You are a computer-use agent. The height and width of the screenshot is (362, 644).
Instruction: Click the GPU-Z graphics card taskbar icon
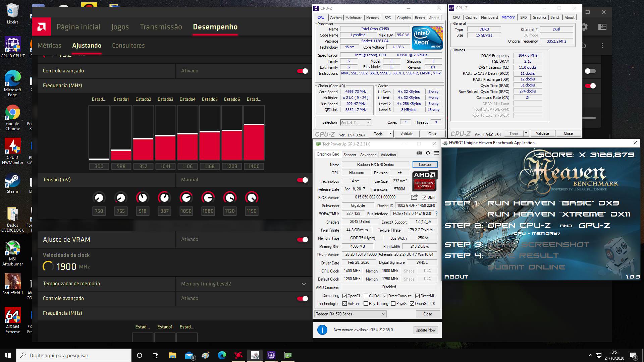[x=288, y=355]
